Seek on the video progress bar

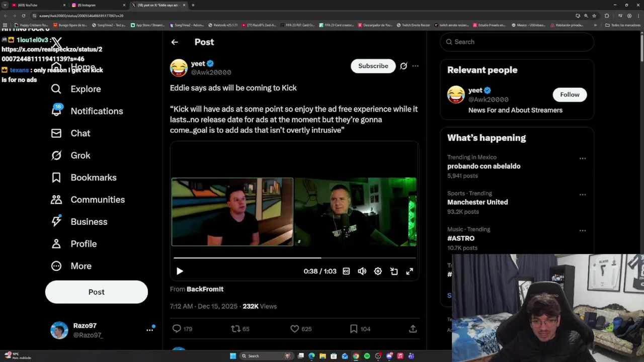[295, 258]
